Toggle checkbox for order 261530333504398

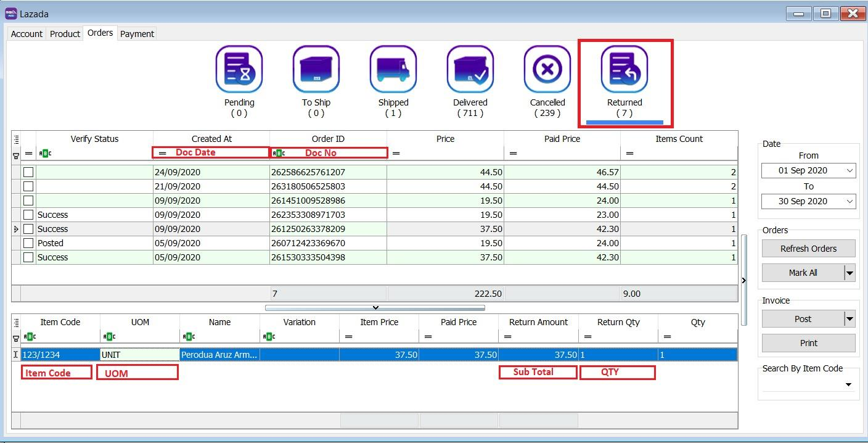click(x=28, y=257)
